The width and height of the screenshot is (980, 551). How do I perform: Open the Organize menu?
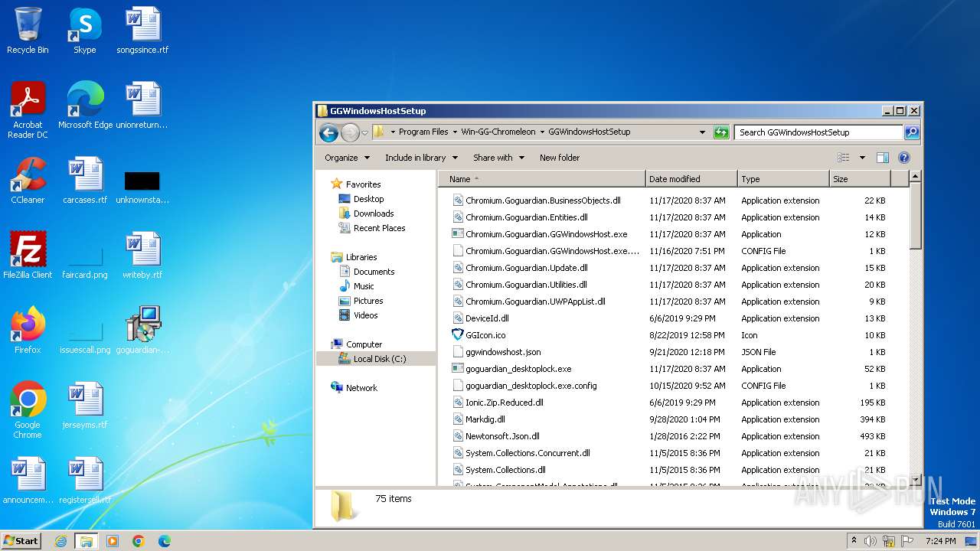click(x=347, y=158)
